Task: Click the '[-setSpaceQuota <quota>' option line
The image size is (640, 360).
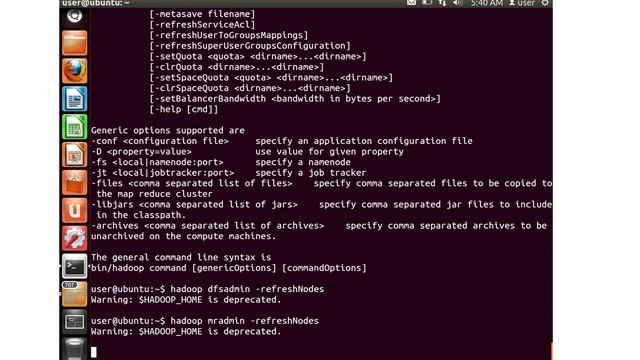Action: [x=271, y=78]
